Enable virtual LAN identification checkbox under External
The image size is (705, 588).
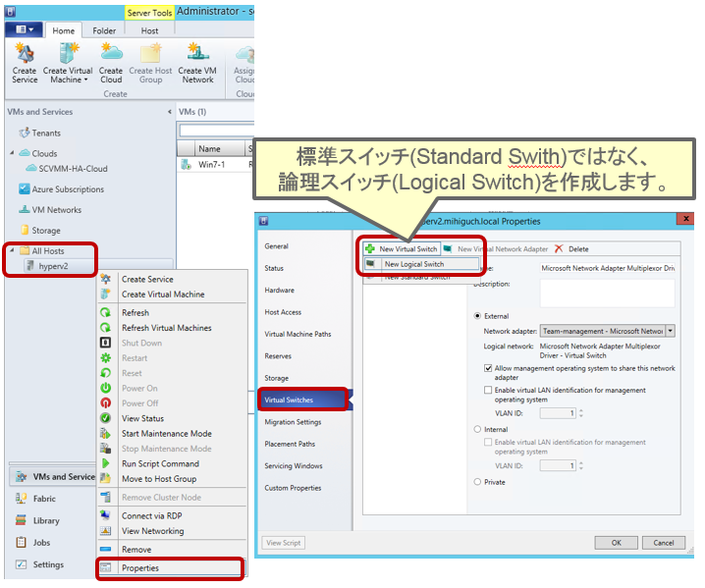(488, 391)
